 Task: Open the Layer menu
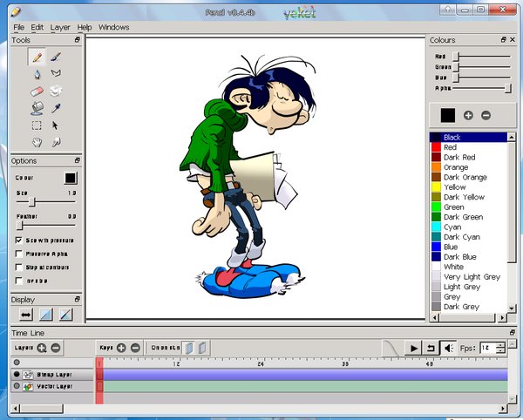60,27
